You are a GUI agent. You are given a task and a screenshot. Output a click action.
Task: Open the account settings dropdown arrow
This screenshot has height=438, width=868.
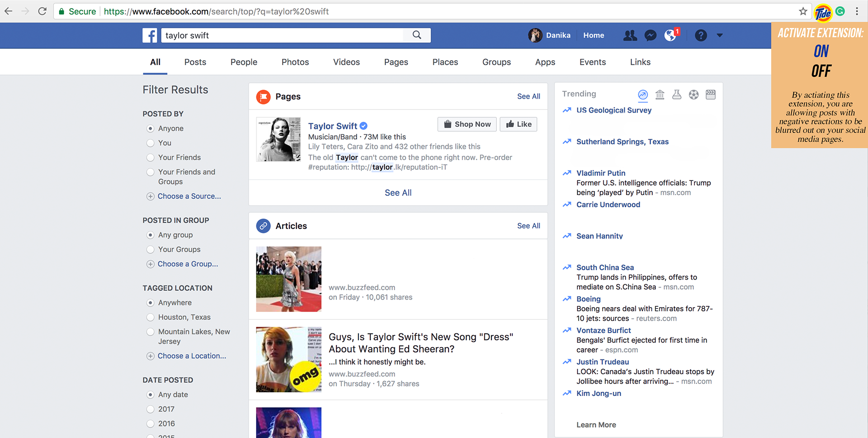[720, 35]
